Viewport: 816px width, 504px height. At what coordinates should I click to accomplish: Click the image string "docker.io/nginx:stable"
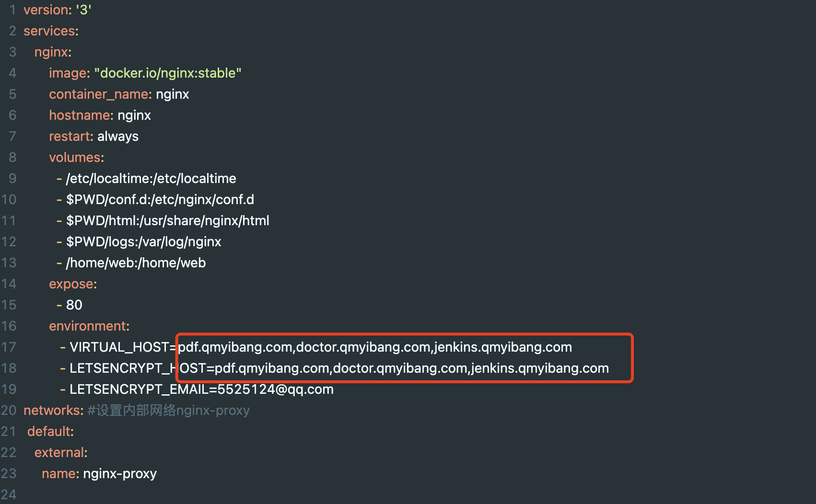tap(168, 73)
